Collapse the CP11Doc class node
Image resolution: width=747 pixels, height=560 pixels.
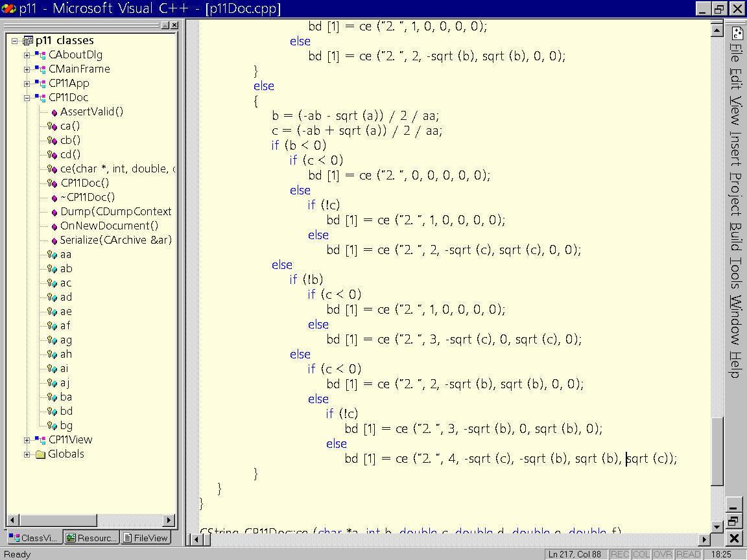pos(27,98)
